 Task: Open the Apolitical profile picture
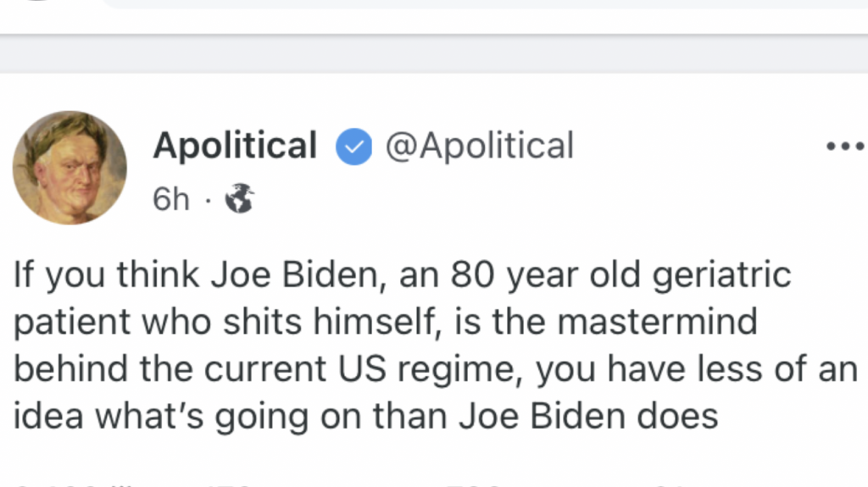tap(70, 167)
